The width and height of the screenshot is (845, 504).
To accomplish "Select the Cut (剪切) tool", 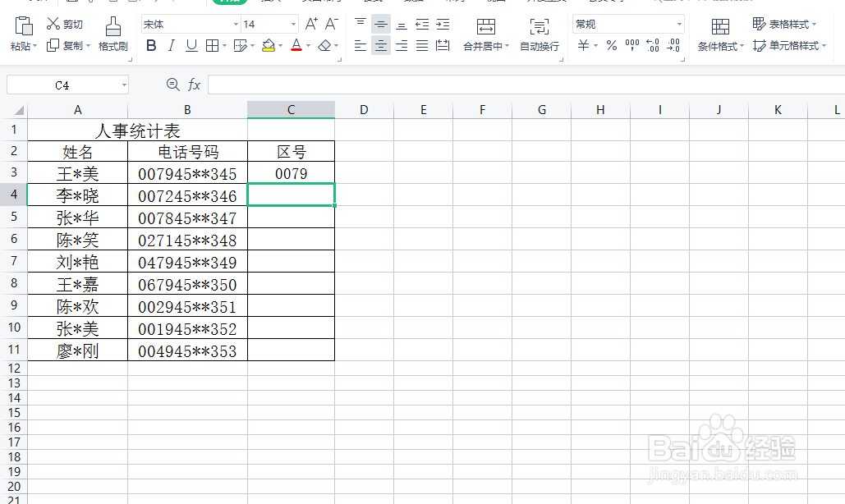I will tap(64, 23).
